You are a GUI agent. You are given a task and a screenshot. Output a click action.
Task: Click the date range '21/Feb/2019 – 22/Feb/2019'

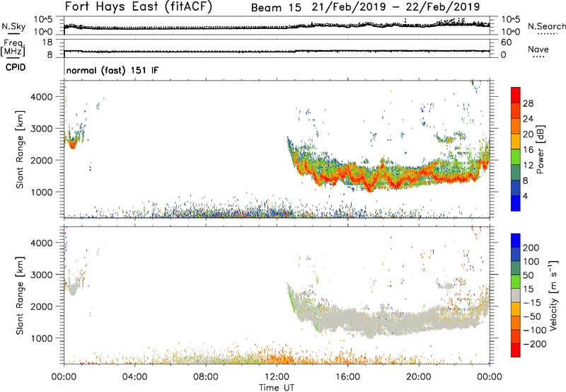395,7
